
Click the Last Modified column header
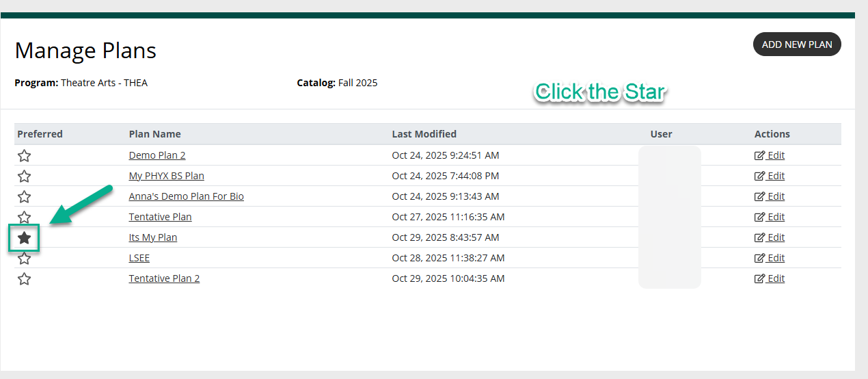pyautogui.click(x=424, y=134)
